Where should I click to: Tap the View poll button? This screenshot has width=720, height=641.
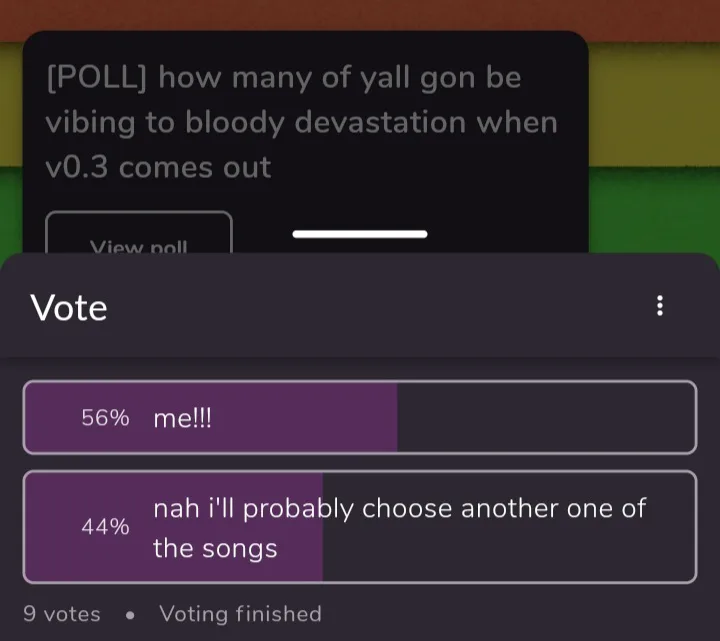coord(139,238)
